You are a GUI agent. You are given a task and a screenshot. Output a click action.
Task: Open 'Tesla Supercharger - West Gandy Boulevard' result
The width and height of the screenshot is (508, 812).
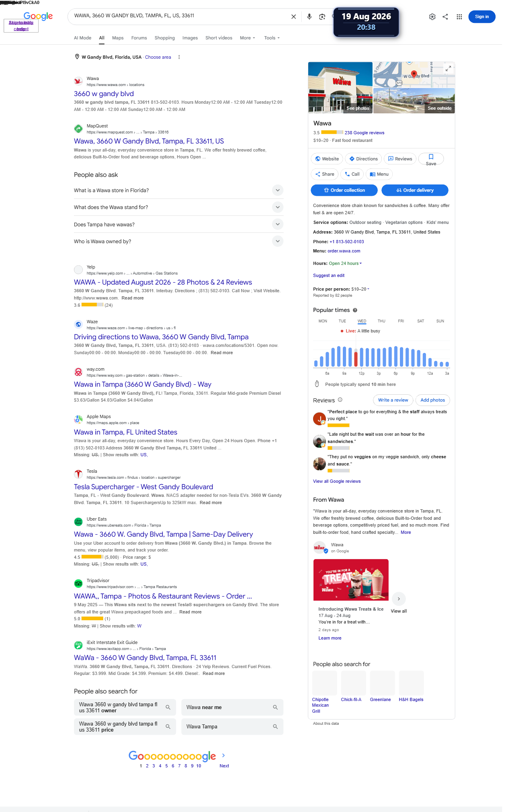click(x=143, y=487)
